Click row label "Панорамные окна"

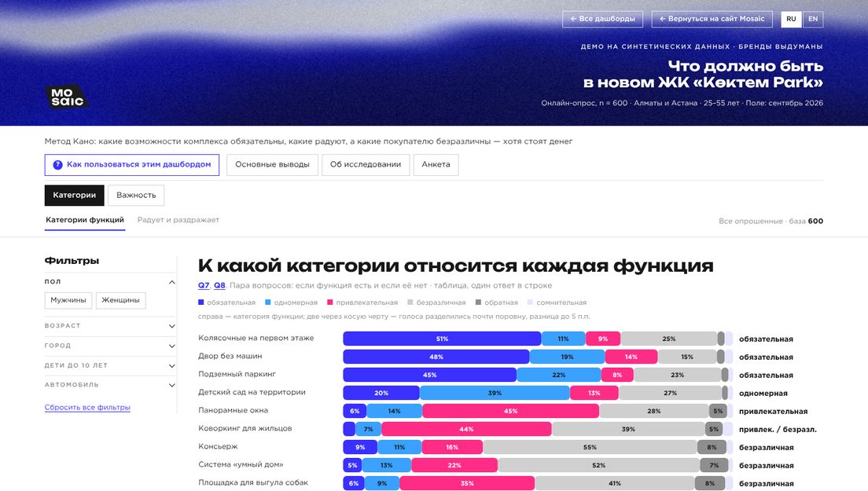(233, 410)
